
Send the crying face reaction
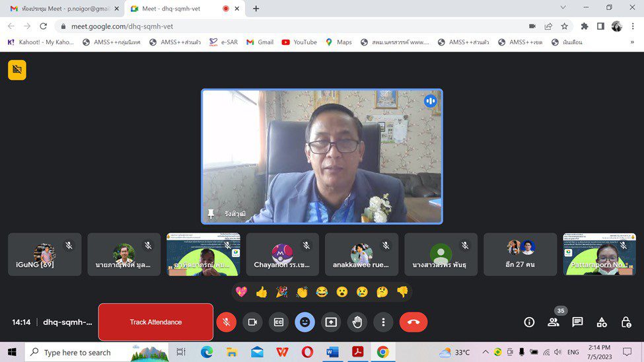[362, 292]
